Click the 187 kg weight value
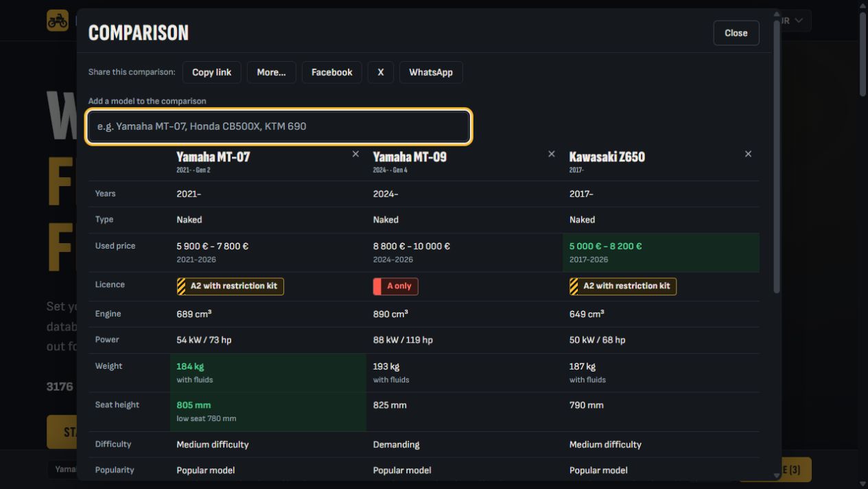The image size is (868, 489). tap(583, 366)
